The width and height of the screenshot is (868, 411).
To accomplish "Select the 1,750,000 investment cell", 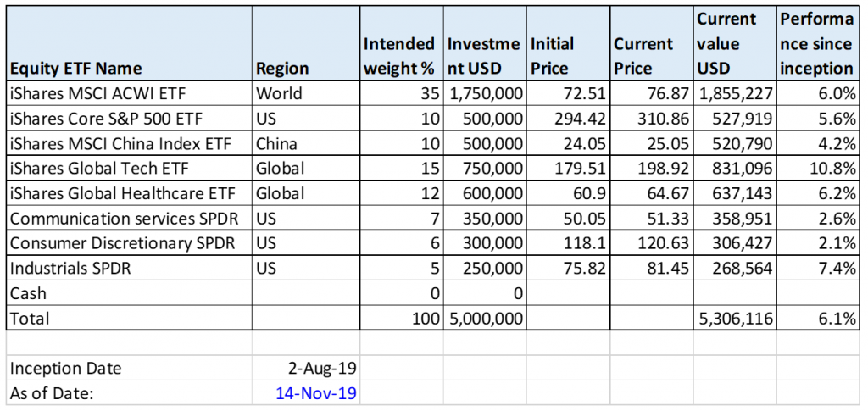I will point(484,93).
